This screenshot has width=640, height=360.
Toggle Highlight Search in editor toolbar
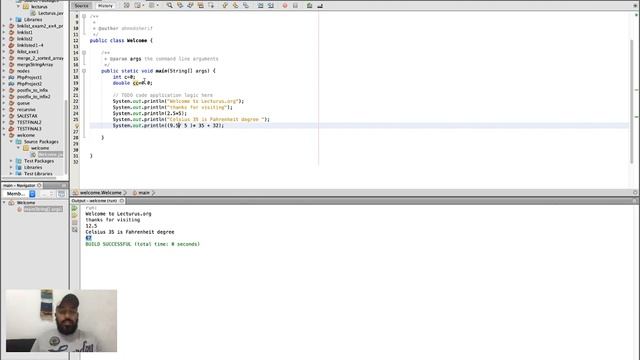tap(200, 6)
